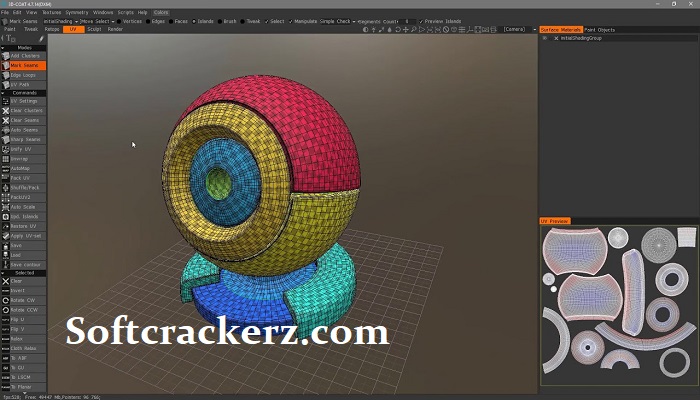Click the viewport rotate camera icon

coord(397,29)
